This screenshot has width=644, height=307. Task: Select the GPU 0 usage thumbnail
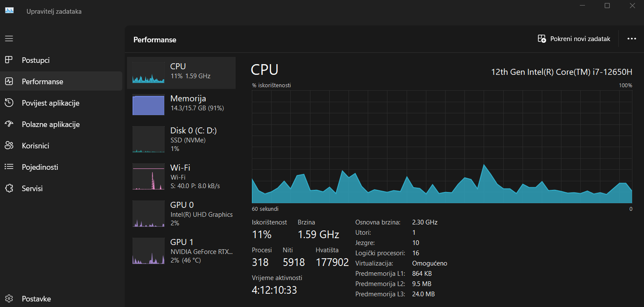point(148,214)
